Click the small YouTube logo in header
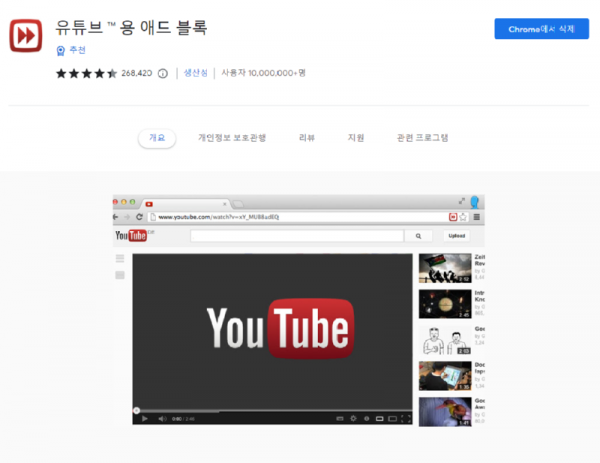The width and height of the screenshot is (600, 463). pyautogui.click(x=131, y=235)
